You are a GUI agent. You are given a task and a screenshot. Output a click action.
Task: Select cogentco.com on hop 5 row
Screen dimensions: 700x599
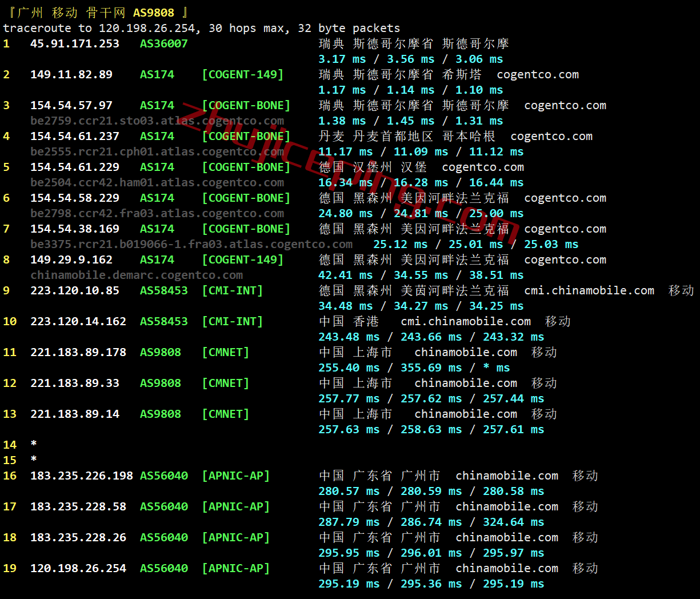(483, 167)
